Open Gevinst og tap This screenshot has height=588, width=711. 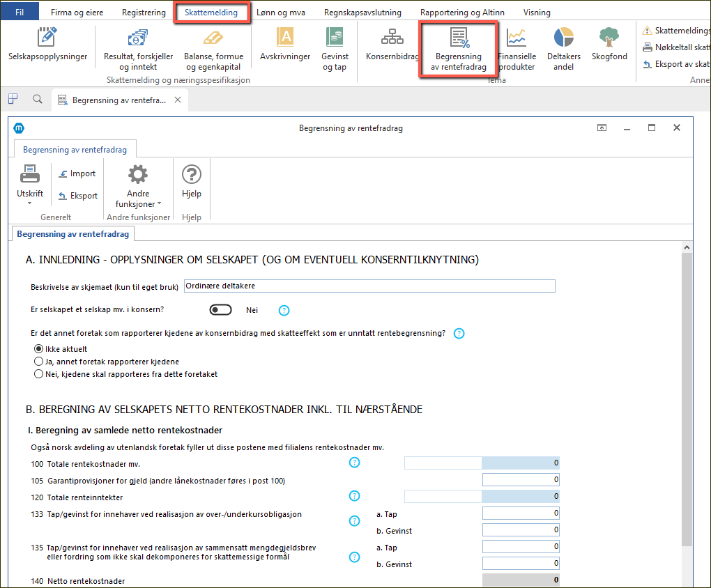(335, 49)
